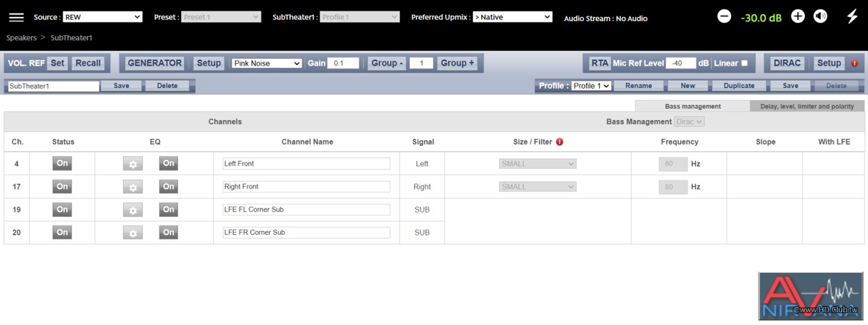This screenshot has height=325, width=868.
Task: Open generator Setup
Action: [x=209, y=63]
